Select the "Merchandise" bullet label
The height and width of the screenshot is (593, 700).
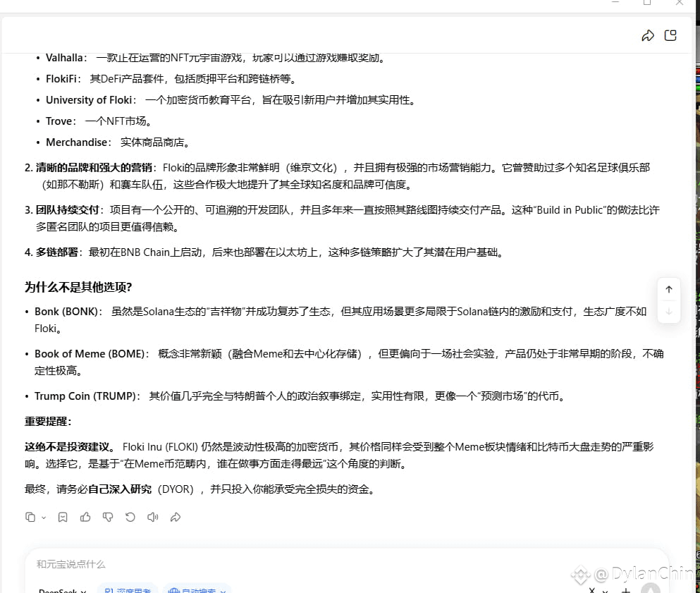tap(78, 142)
